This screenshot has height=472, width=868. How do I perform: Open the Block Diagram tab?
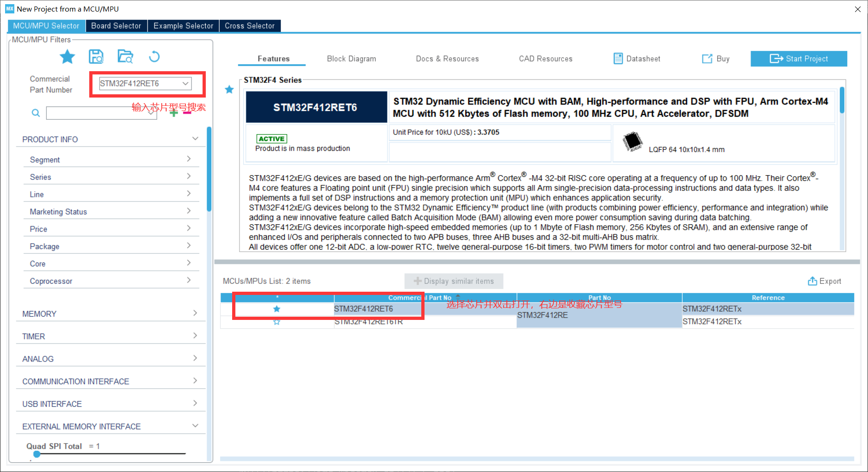pos(351,59)
